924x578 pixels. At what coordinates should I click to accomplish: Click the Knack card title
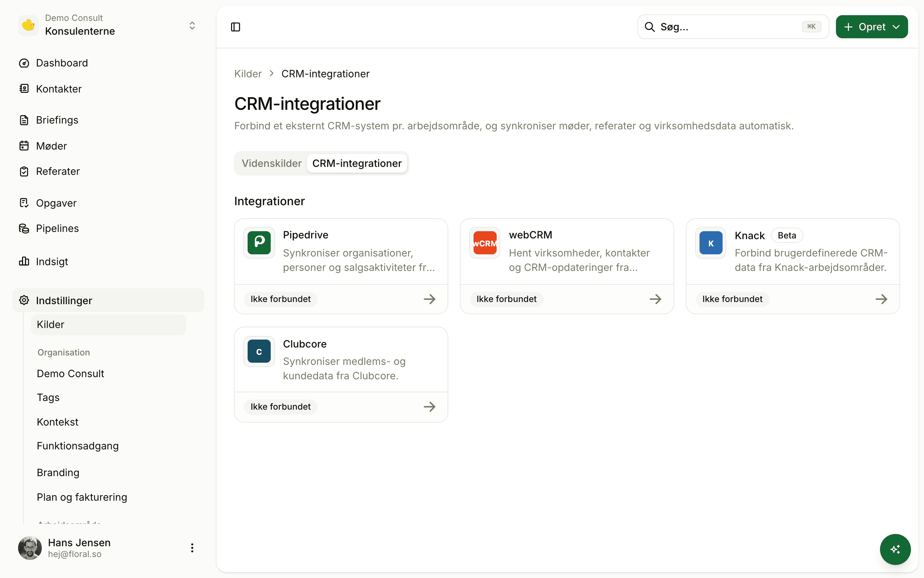pos(750,236)
